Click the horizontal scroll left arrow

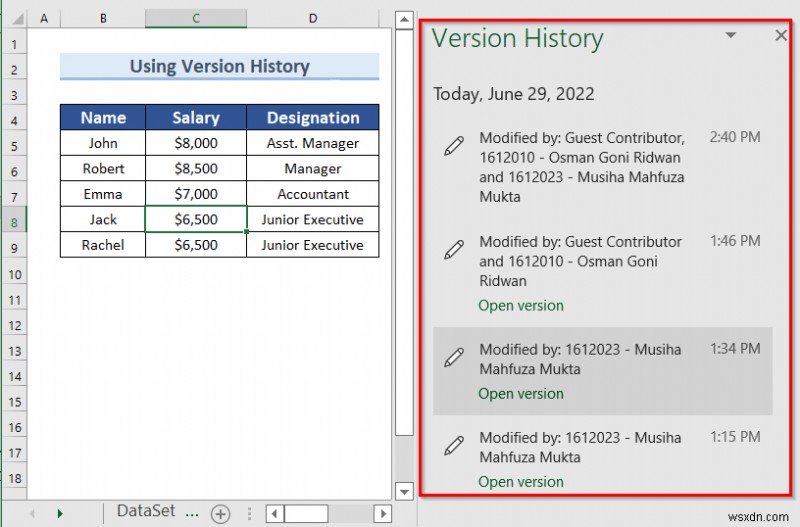[x=274, y=513]
